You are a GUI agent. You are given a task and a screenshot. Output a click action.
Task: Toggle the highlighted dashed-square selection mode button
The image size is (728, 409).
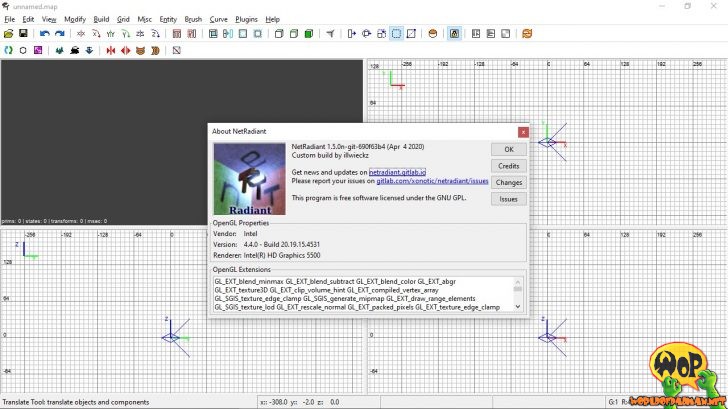coord(396,33)
